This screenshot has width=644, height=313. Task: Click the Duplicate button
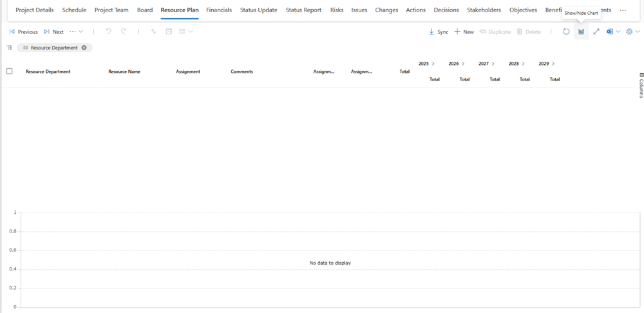pos(495,32)
